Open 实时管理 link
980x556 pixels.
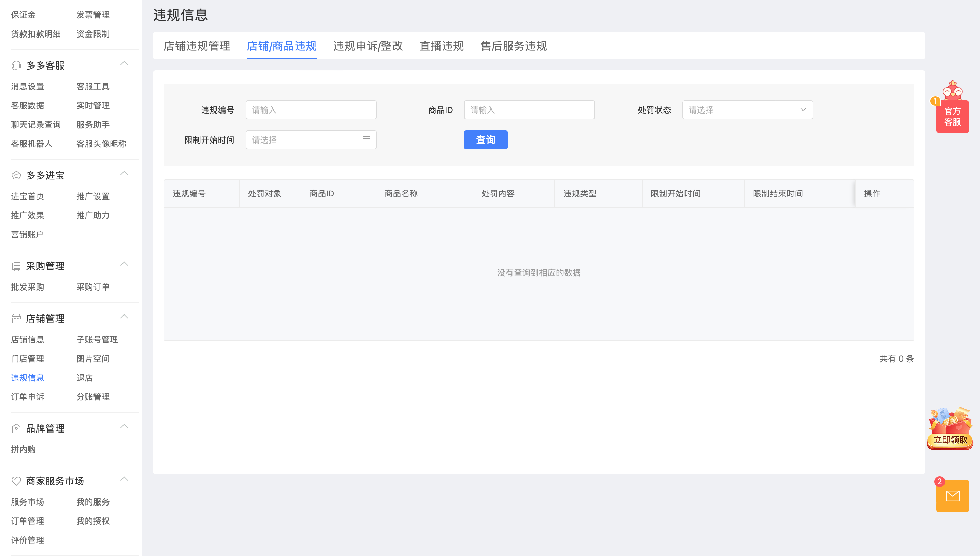pyautogui.click(x=93, y=106)
